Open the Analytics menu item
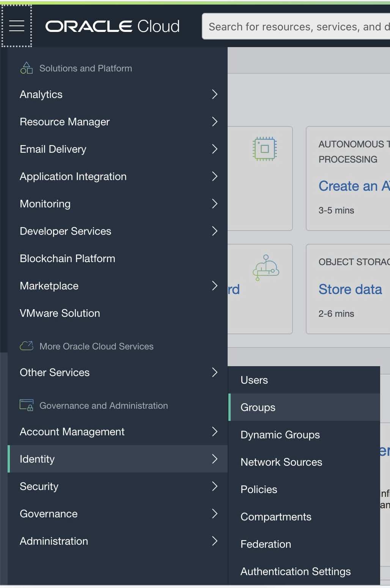 [x=118, y=94]
